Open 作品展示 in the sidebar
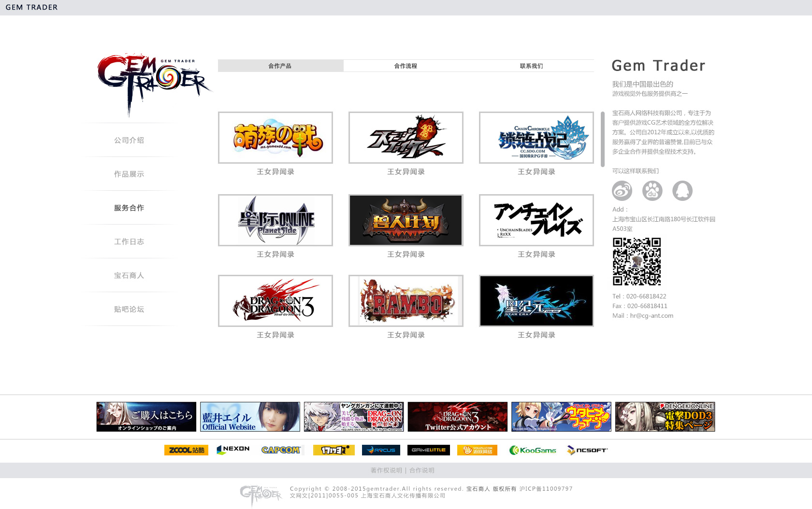Viewport: 812px width, 509px height. [x=129, y=174]
